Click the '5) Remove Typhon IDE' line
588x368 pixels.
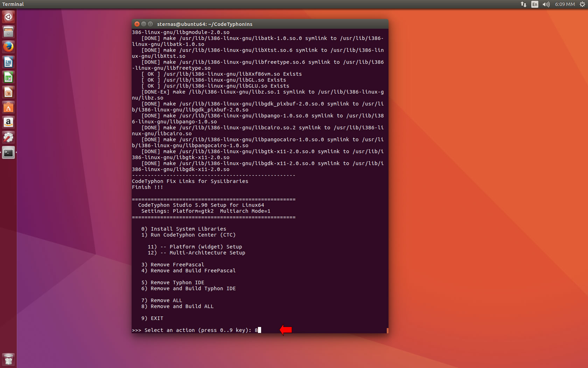tap(173, 282)
